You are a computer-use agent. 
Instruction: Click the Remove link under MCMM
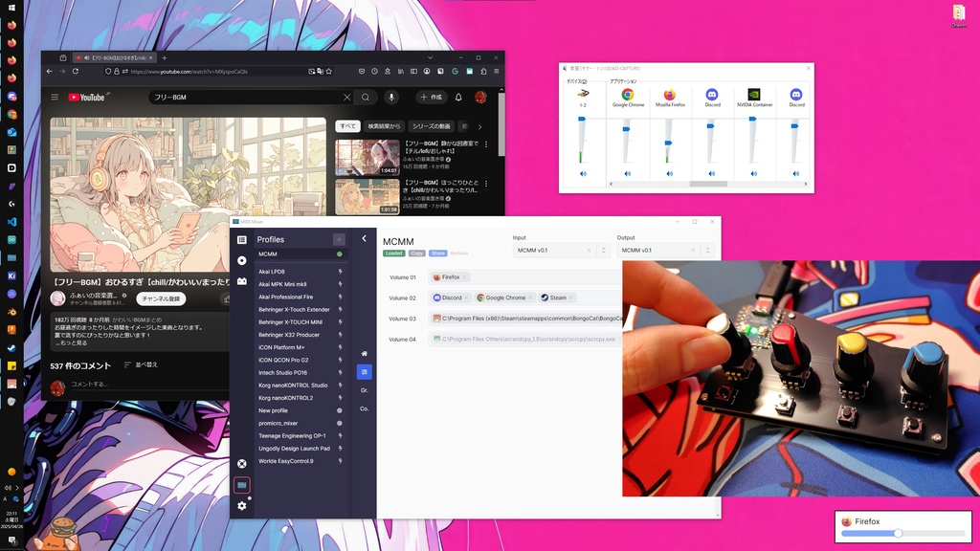[459, 253]
